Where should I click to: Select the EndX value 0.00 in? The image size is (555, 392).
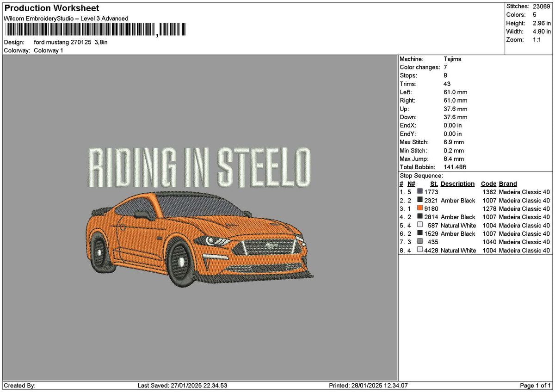coord(453,125)
